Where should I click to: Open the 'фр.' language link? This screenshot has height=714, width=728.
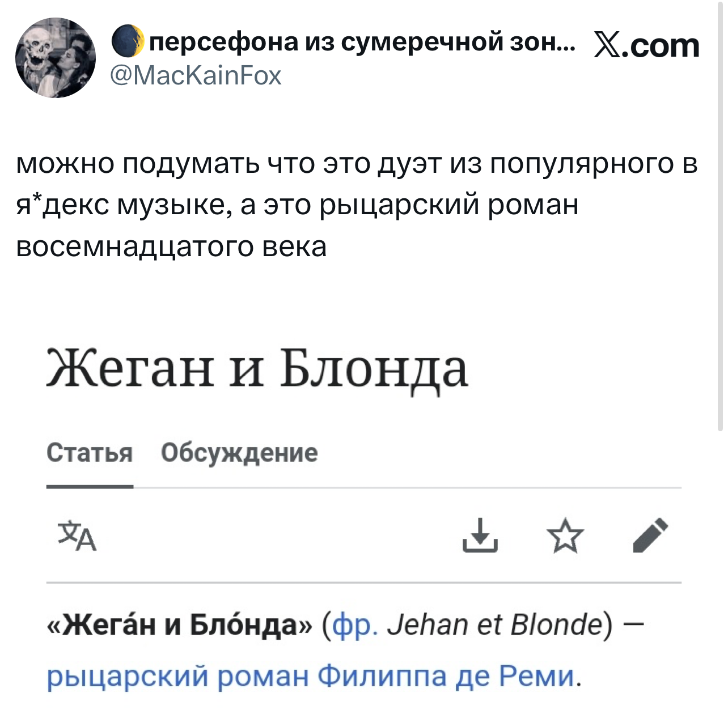click(355, 624)
